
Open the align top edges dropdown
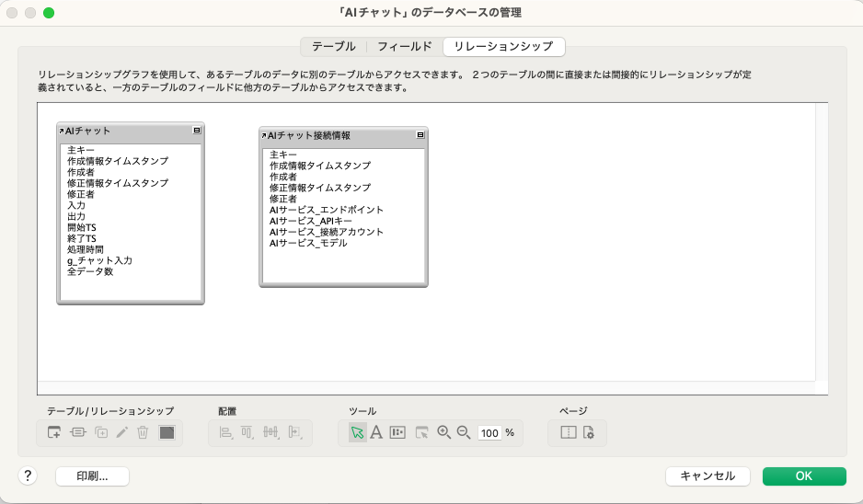click(x=247, y=432)
